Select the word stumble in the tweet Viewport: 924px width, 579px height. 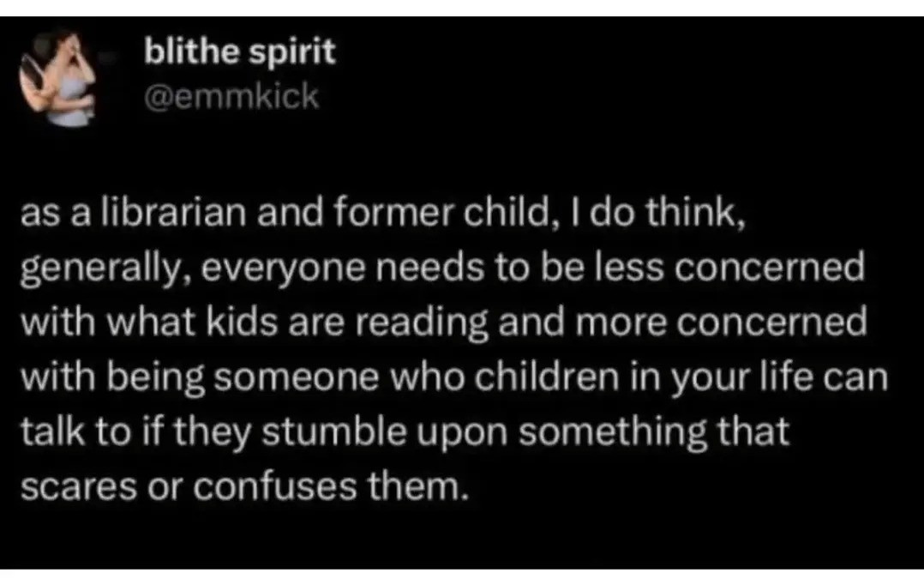[334, 431]
